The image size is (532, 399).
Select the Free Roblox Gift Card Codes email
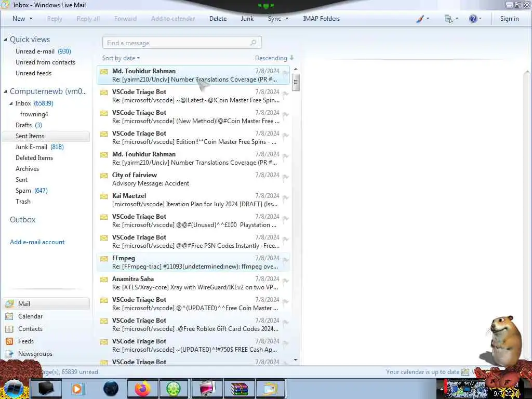[193, 325]
